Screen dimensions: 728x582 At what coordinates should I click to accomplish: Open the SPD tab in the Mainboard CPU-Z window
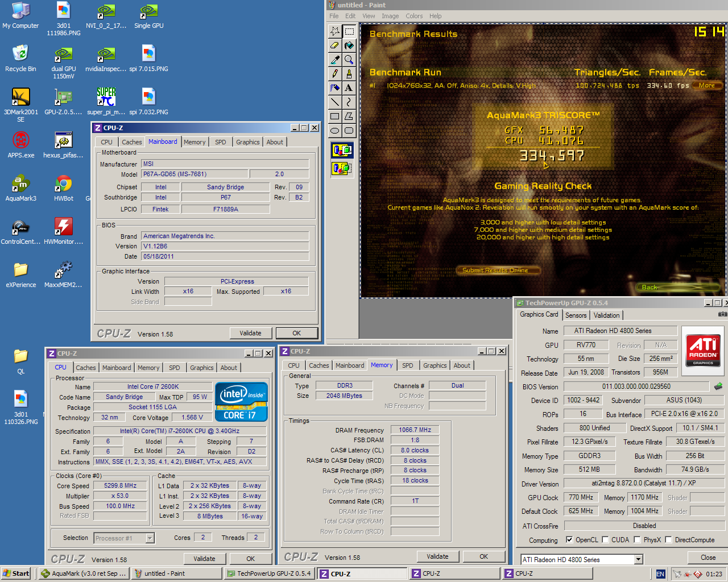click(x=220, y=142)
